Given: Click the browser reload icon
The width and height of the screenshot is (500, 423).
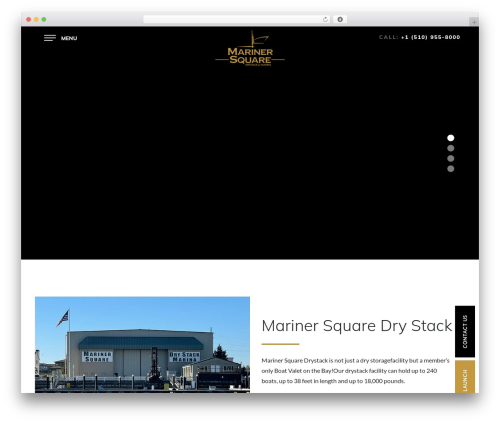Looking at the screenshot, I should pos(325,19).
